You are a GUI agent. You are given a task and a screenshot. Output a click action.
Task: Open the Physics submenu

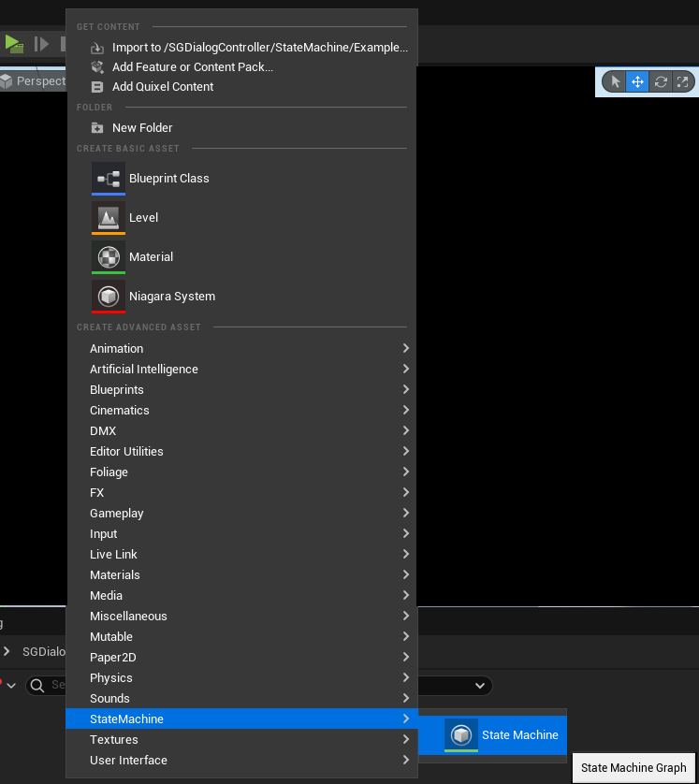pos(241,677)
